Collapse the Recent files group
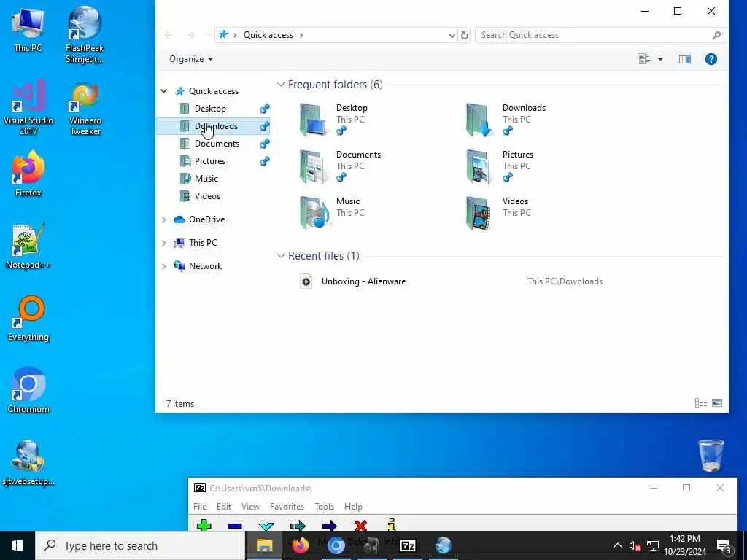Viewport: 747px width, 560px height. (x=281, y=256)
